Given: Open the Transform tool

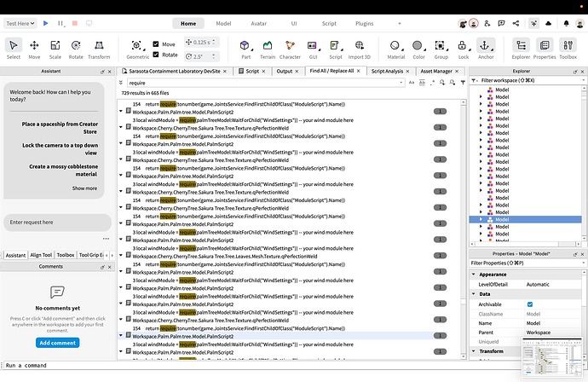Looking at the screenshot, I should point(99,49).
